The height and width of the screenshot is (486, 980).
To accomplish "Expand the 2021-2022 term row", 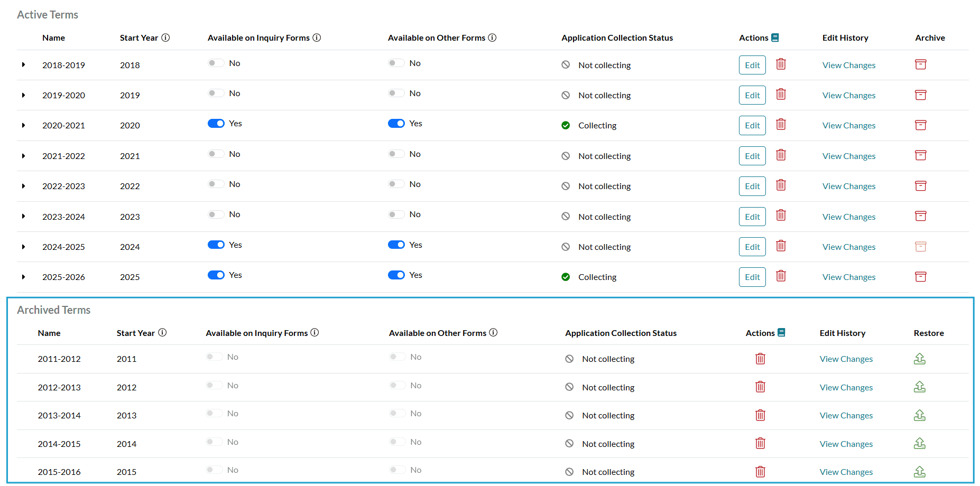I will pos(23,156).
